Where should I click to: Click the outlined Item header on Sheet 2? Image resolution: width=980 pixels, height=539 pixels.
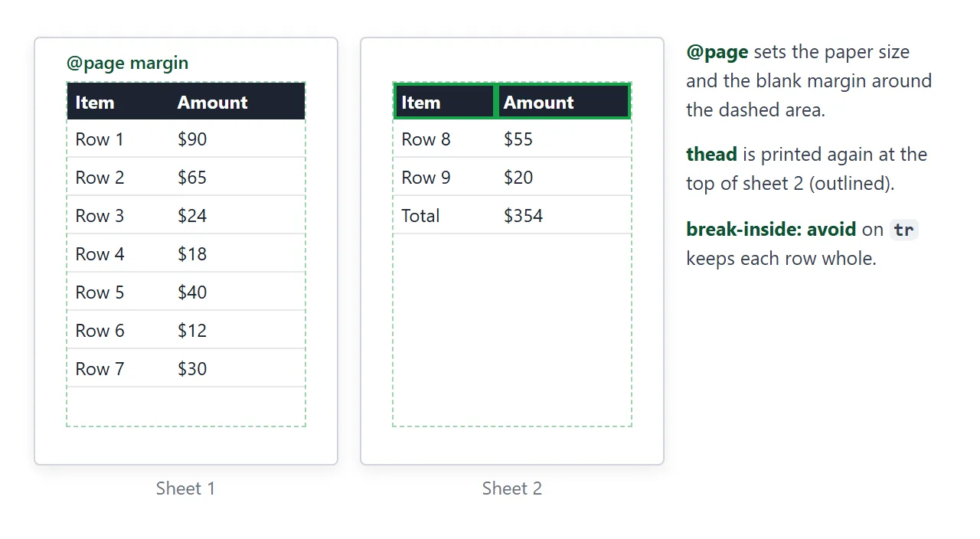[445, 102]
